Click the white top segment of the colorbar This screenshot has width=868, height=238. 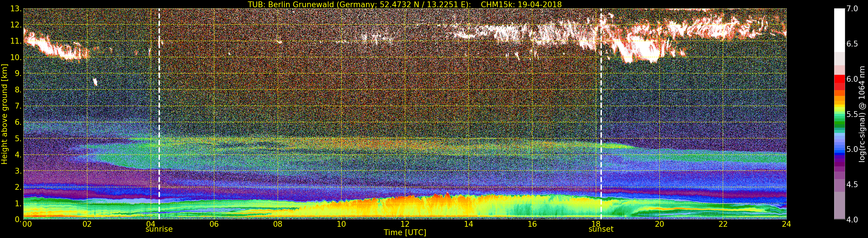839,30
